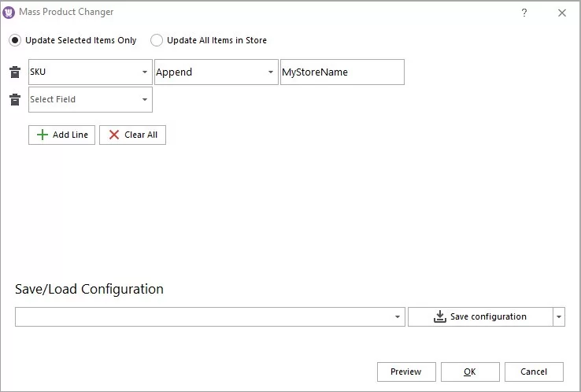581x392 pixels.
Task: Open the configuration name dropdown list
Action: coord(398,317)
